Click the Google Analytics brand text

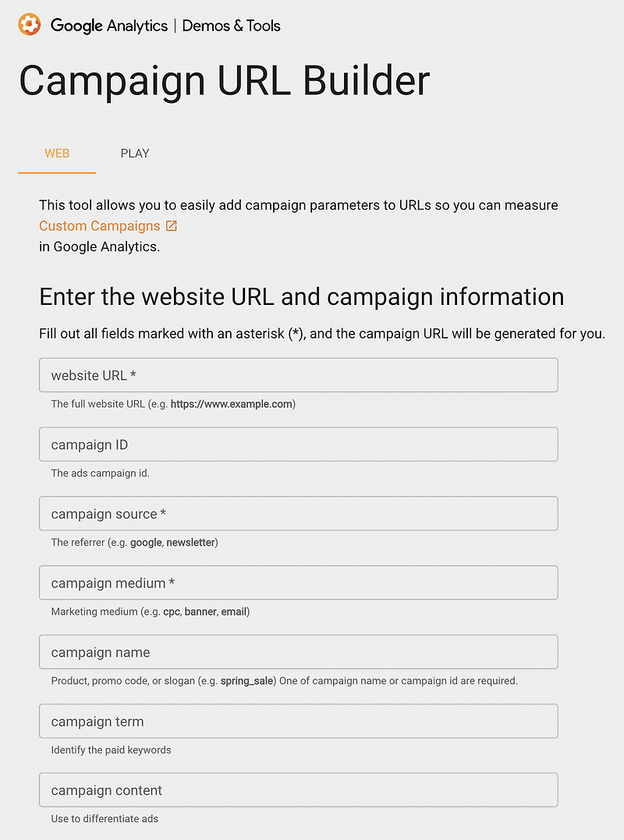[108, 26]
